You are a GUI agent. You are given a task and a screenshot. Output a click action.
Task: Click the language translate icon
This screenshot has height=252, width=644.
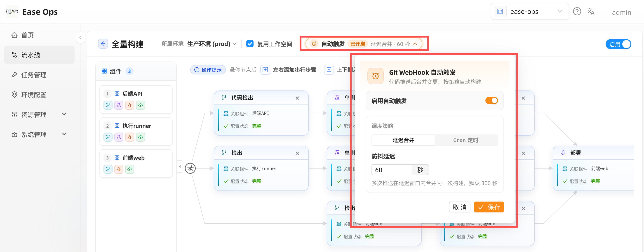coord(590,12)
